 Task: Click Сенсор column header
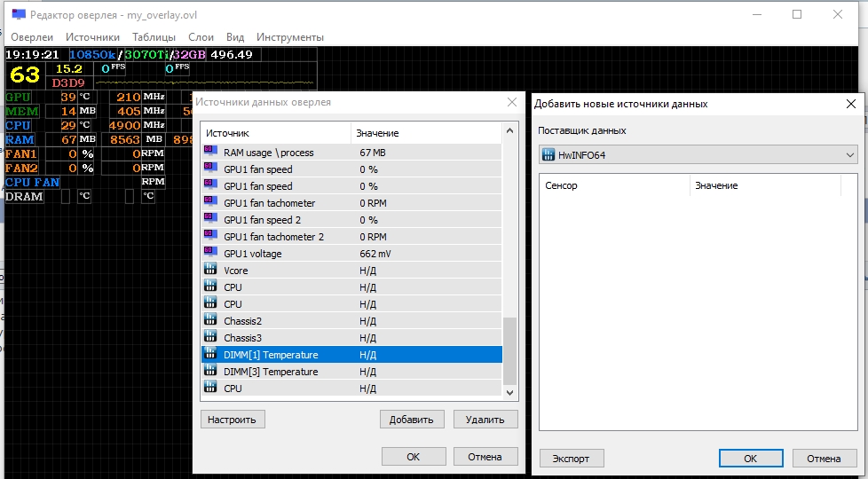614,185
